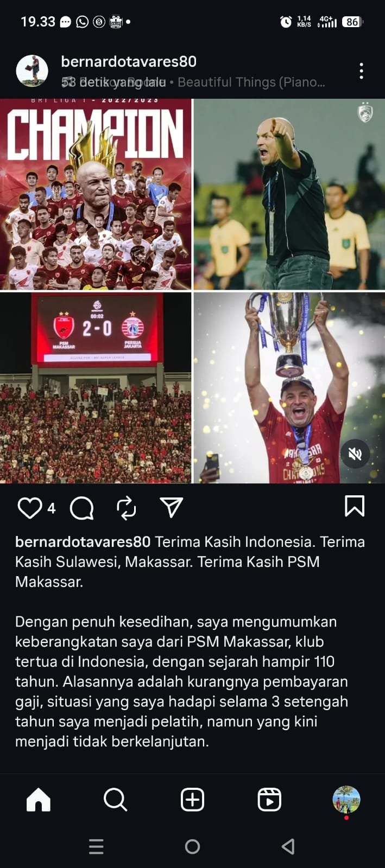The image size is (385, 868).
Task: Tap the Android recent apps menu button
Action: coord(96,846)
